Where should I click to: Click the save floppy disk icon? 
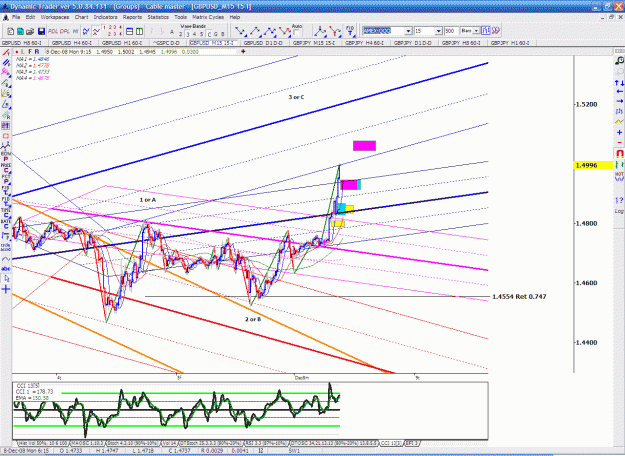coord(41,31)
